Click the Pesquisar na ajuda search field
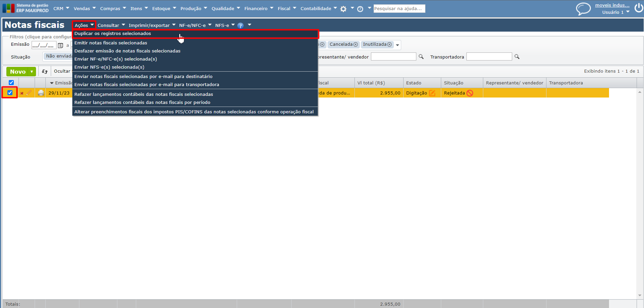644x308 pixels. 399,9
